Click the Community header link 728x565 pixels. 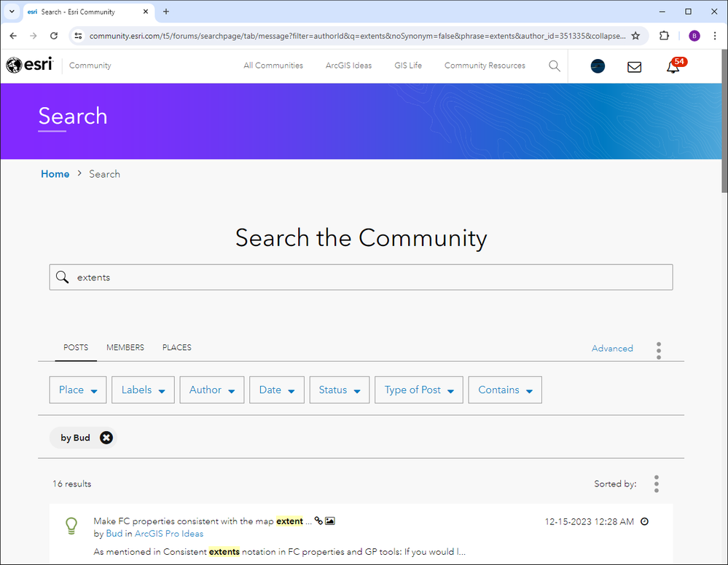[x=90, y=66]
